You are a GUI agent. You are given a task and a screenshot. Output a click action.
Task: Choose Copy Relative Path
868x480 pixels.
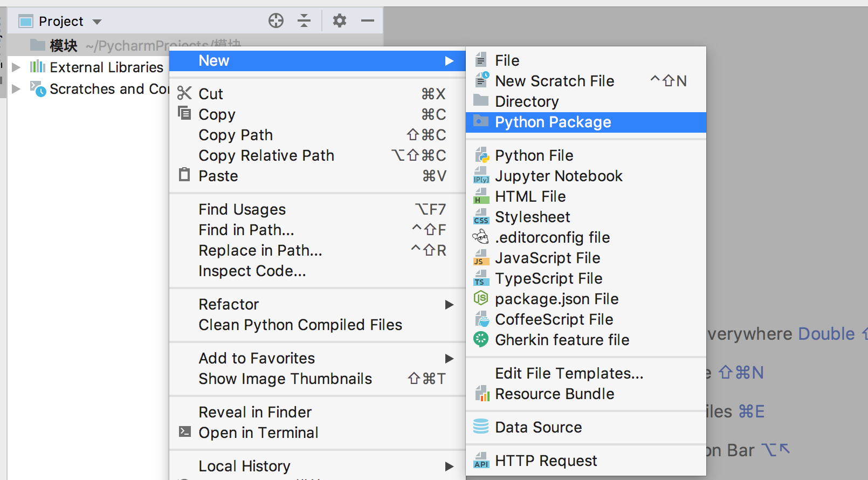point(266,156)
